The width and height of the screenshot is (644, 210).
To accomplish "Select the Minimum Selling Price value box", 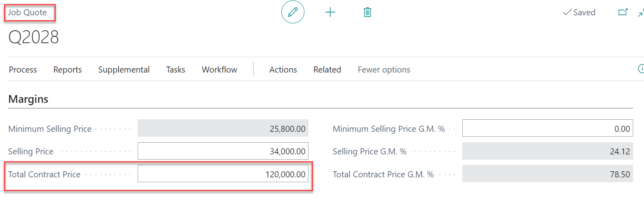I will pos(223,128).
